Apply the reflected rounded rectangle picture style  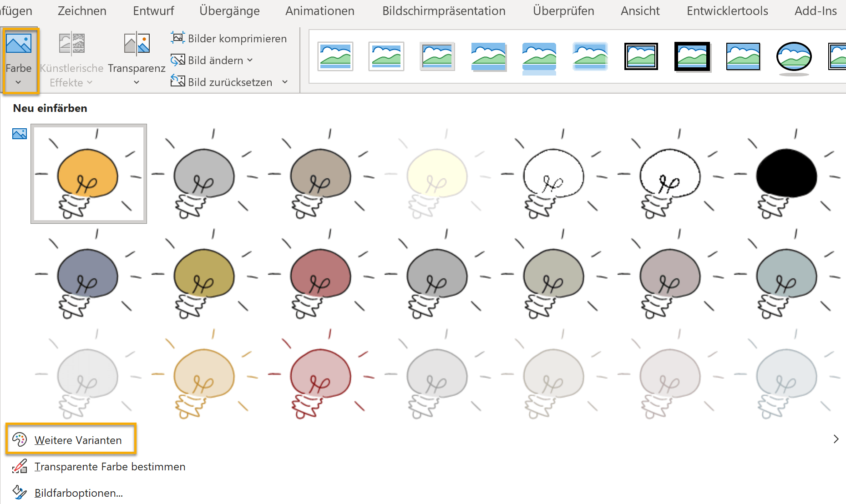click(x=539, y=58)
